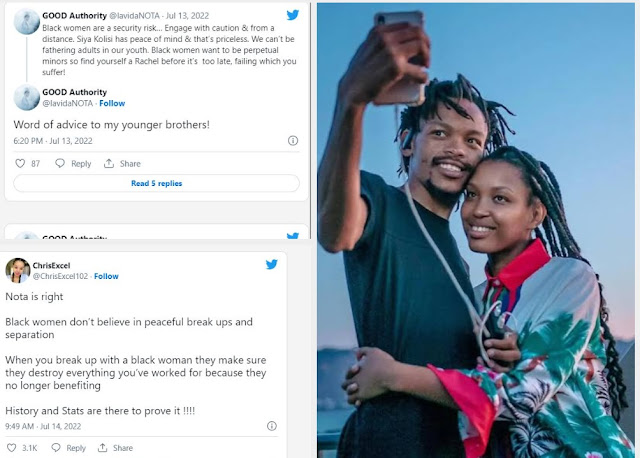Click share icon on ChrisExcel tweet
The width and height of the screenshot is (640, 458).
click(x=102, y=448)
